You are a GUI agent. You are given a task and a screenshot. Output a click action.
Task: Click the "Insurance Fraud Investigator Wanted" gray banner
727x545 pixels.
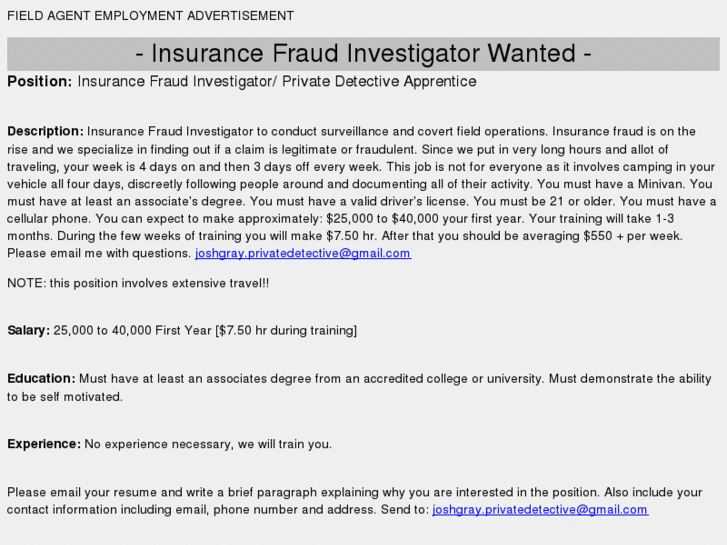coord(363,53)
